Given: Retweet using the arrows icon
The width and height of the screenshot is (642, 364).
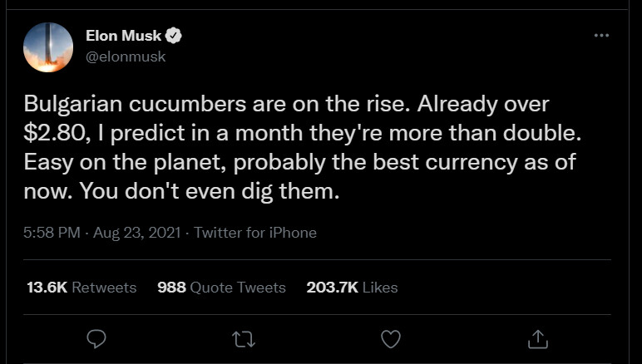Looking at the screenshot, I should click(x=244, y=337).
